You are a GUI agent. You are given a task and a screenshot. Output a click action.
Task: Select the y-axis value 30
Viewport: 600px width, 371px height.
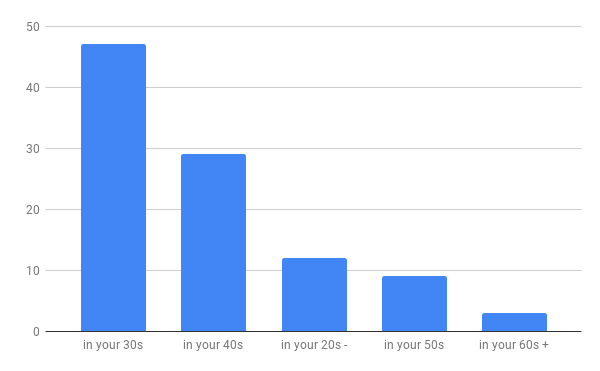[33, 149]
